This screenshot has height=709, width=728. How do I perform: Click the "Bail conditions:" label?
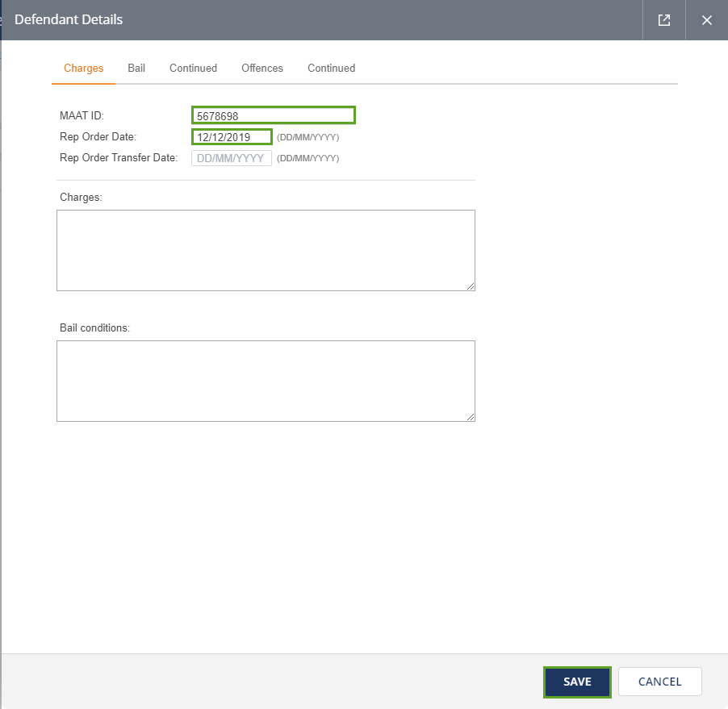click(94, 328)
